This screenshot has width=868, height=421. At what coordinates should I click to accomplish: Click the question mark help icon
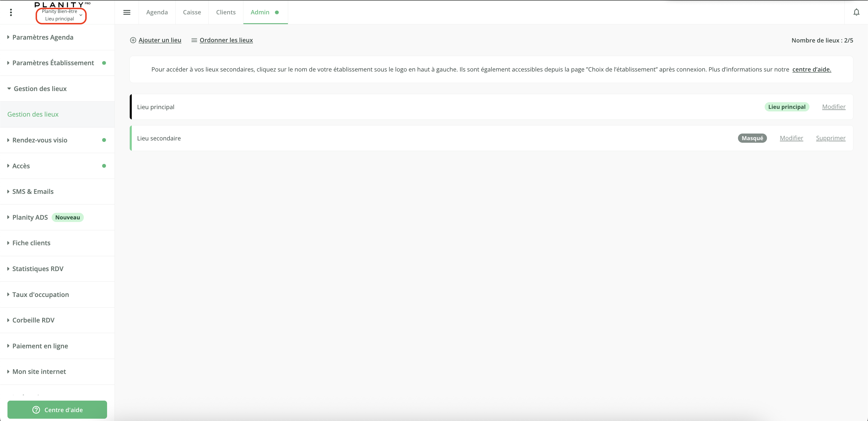click(36, 410)
